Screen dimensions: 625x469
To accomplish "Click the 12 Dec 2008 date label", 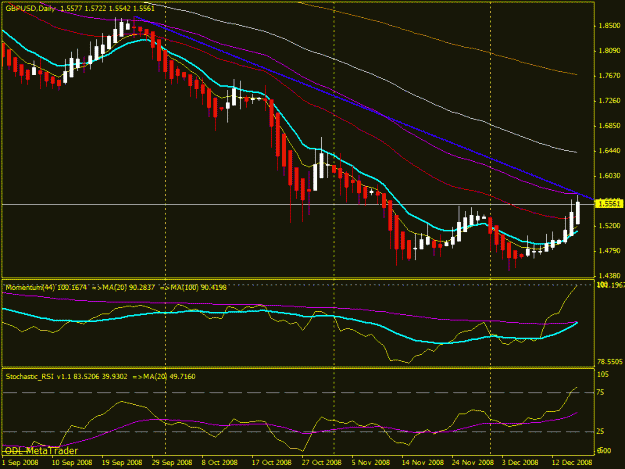I will (x=572, y=463).
